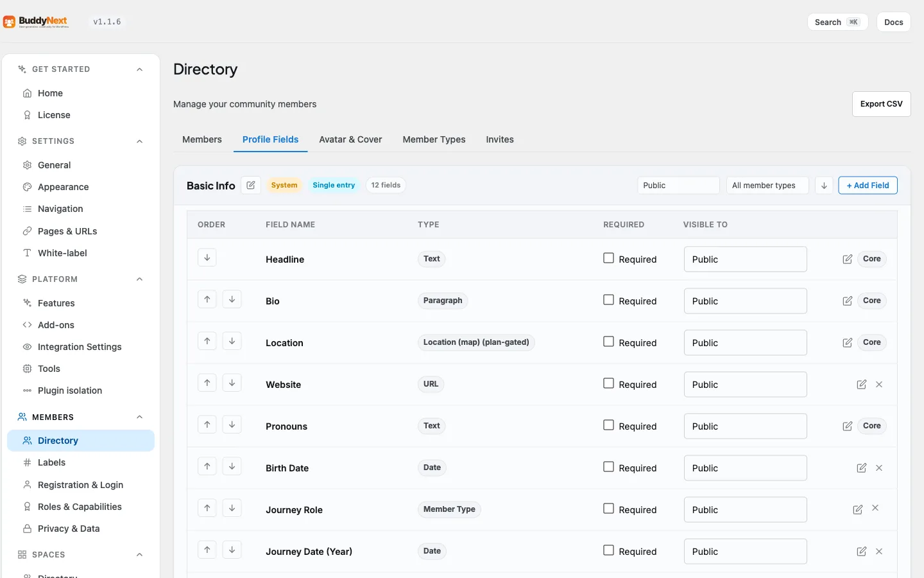Image resolution: width=924 pixels, height=578 pixels.
Task: Move Bio field down
Action: pyautogui.click(x=232, y=299)
